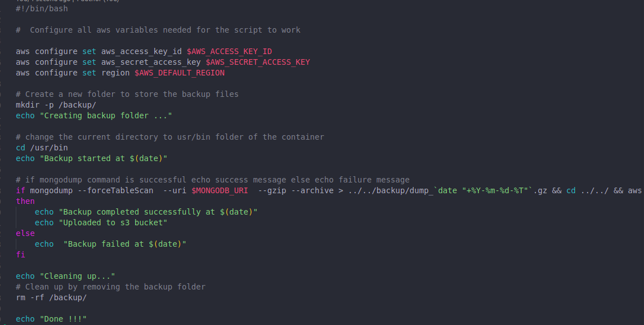The height and width of the screenshot is (325, 644).
Task: Place cursor on $AWS_DEFAULT_REGION variable
Action: [180, 73]
